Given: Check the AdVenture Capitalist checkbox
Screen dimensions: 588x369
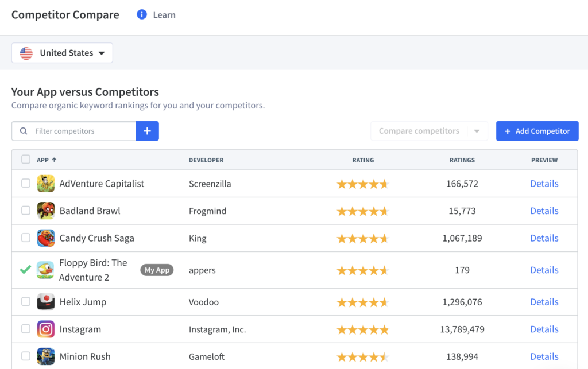Looking at the screenshot, I should tap(26, 183).
